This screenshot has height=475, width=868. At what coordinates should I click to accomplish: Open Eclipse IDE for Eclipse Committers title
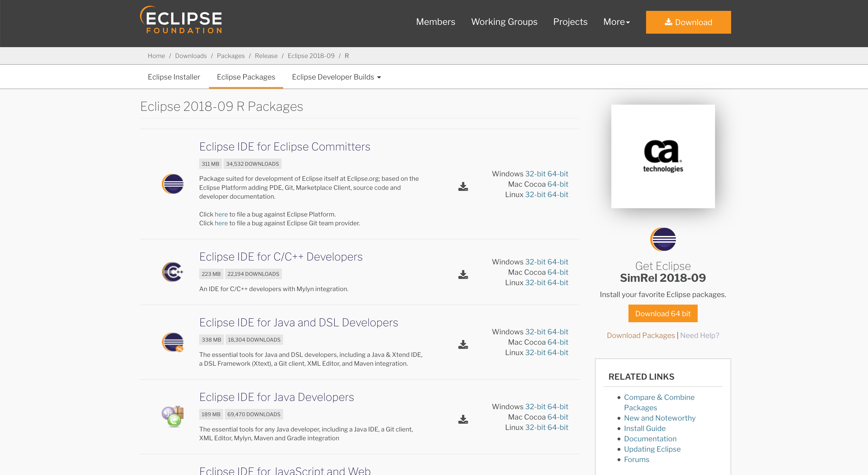point(285,147)
